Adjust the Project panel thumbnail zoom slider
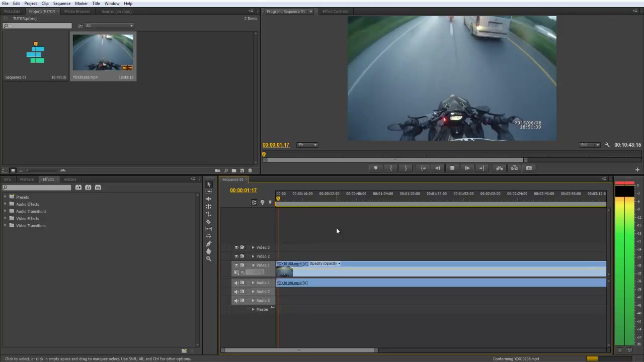 pos(43,170)
